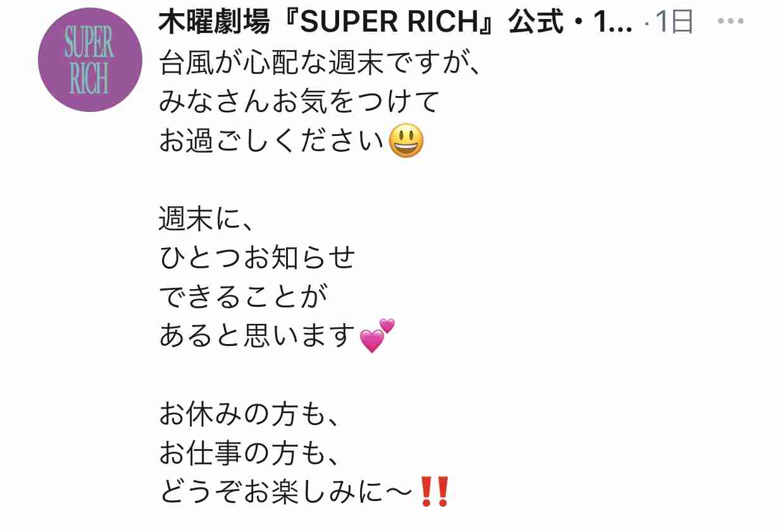Click the line 台風が心配な週末ですが、

click(x=320, y=64)
